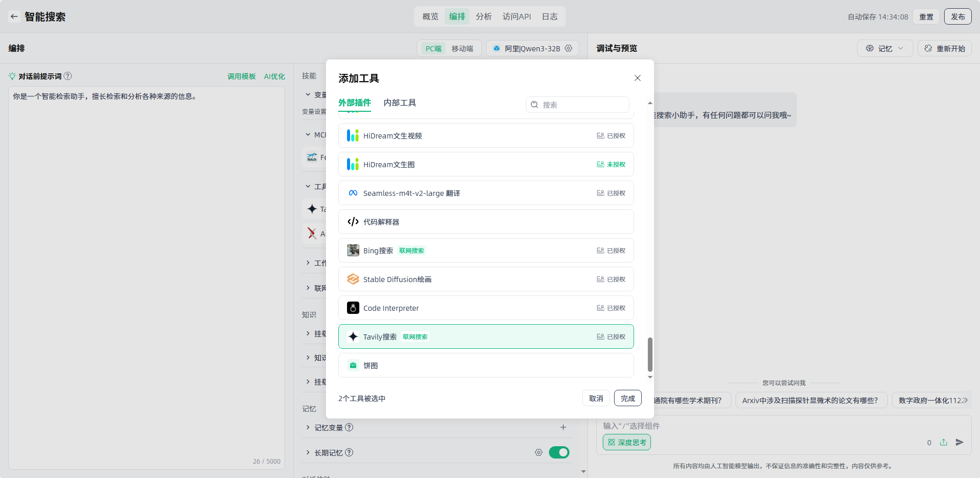This screenshot has height=478, width=980.
Task: Click the tool list vertical scrollbar thumb
Action: (650, 354)
